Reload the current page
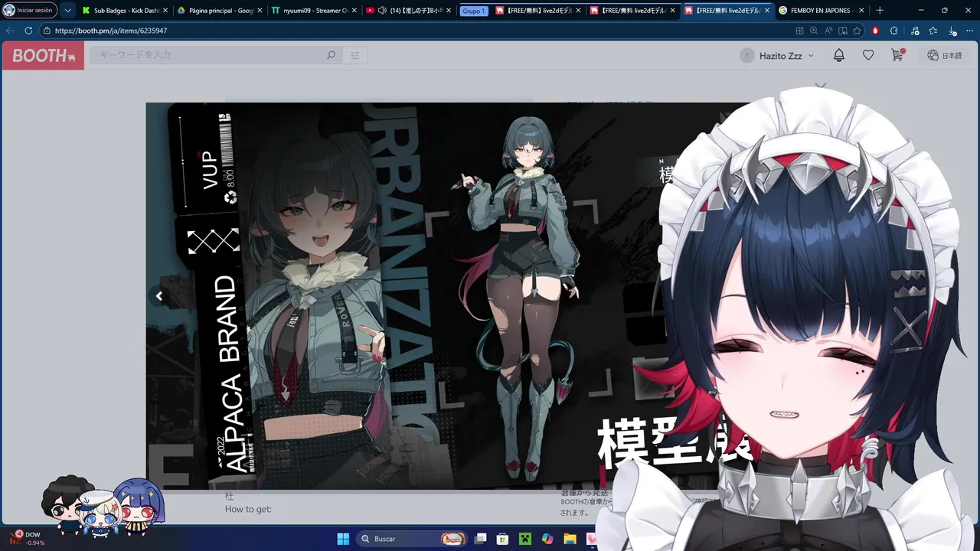Viewport: 980px width, 551px height. tap(28, 31)
